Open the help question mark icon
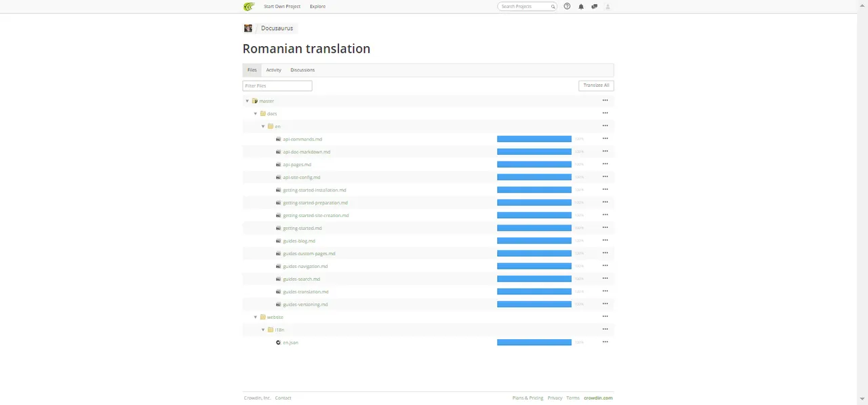This screenshot has width=868, height=405. [x=568, y=6]
